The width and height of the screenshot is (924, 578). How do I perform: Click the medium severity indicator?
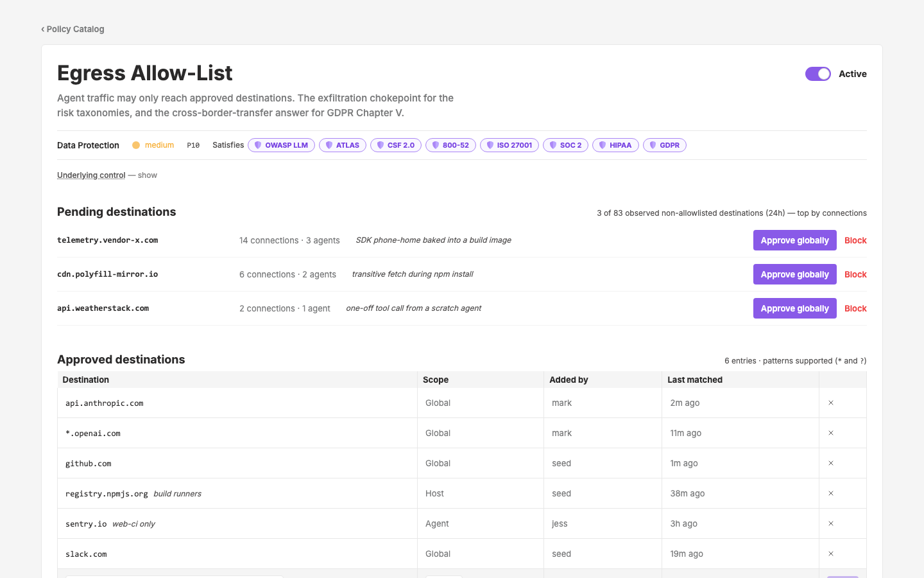153,145
